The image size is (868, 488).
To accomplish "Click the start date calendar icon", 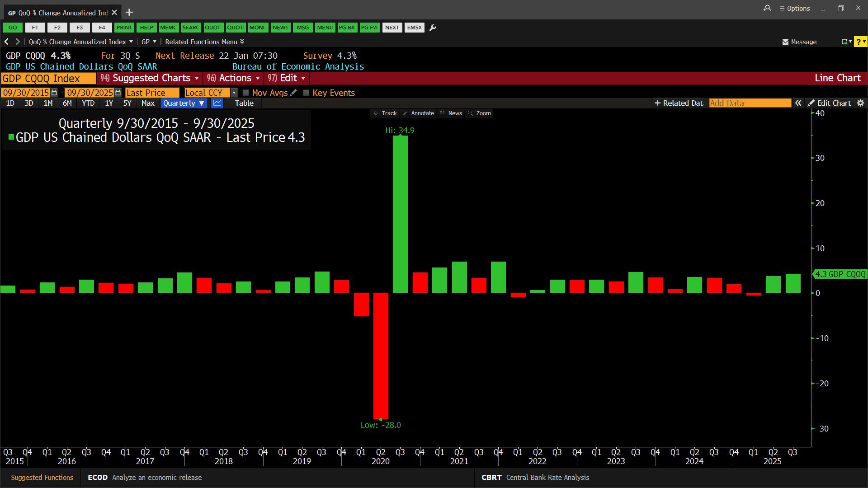I will 54,93.
